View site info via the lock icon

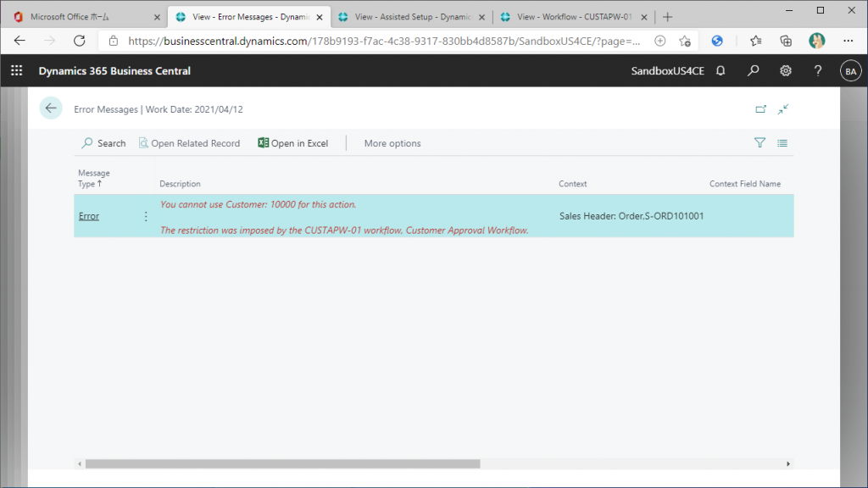point(114,41)
